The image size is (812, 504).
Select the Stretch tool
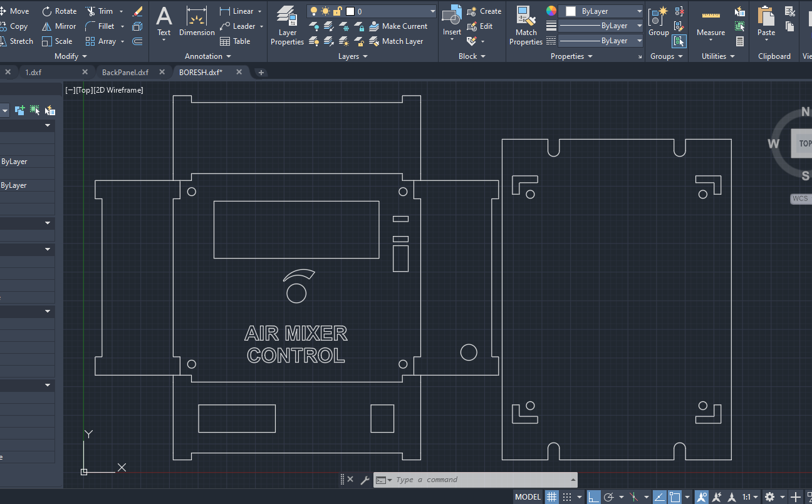(16, 41)
